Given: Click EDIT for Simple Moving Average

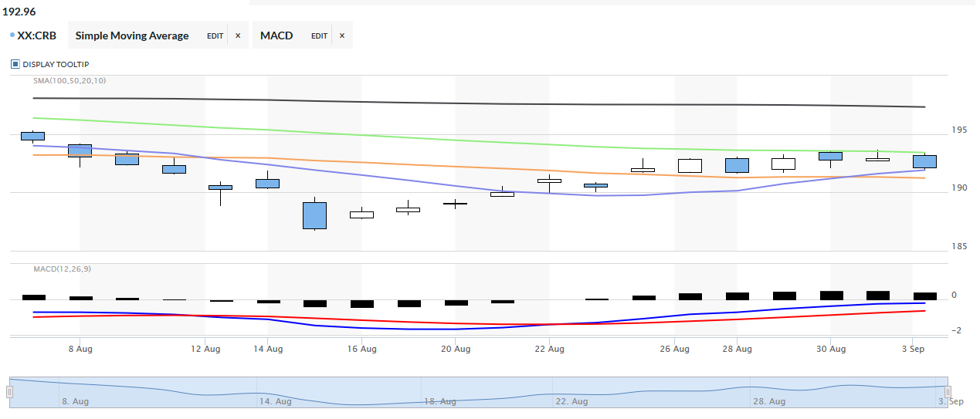Looking at the screenshot, I should (215, 35).
